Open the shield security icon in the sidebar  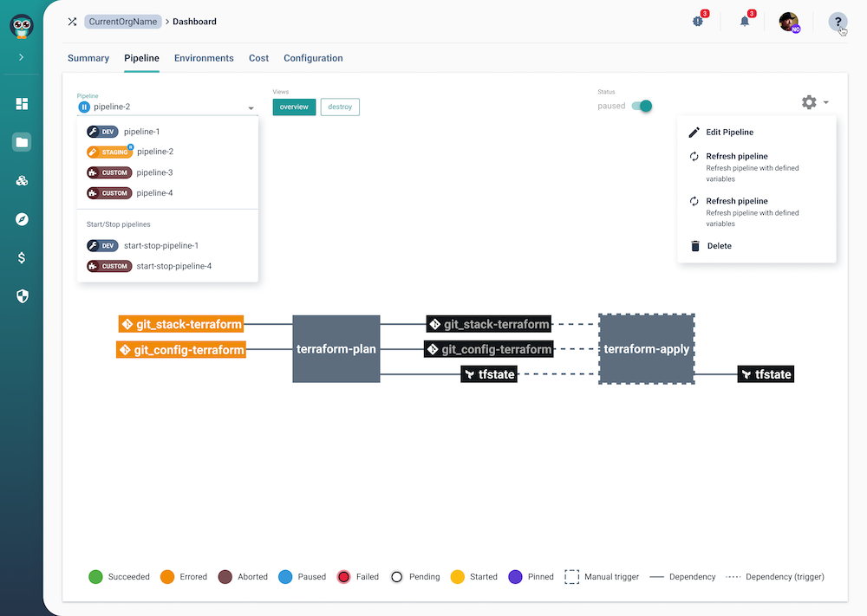22,296
